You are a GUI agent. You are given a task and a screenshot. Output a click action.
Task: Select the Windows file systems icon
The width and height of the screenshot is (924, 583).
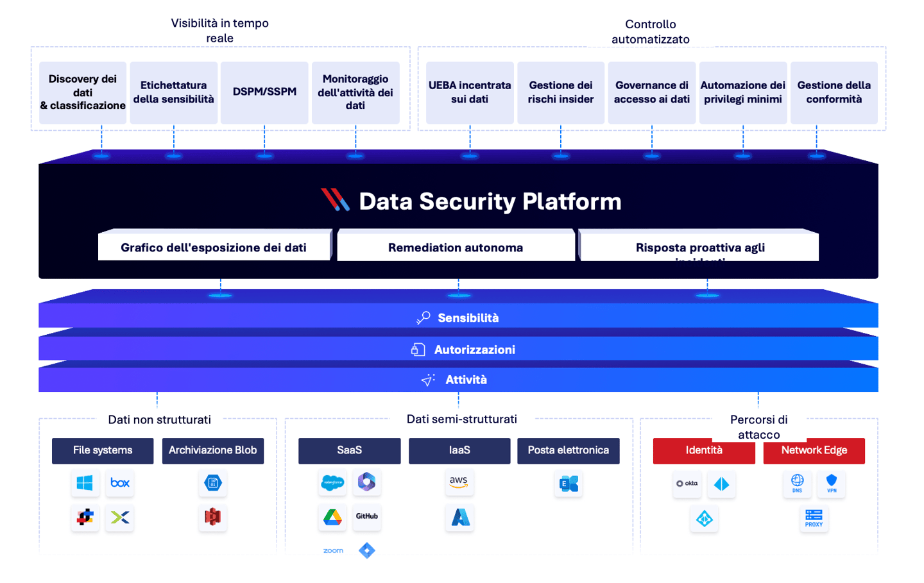85,484
